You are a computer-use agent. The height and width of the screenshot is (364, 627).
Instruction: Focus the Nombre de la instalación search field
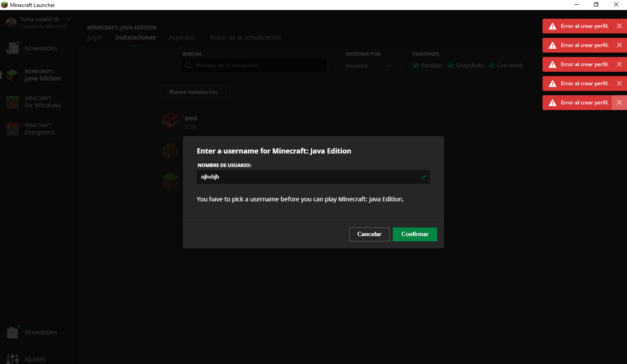pos(254,66)
